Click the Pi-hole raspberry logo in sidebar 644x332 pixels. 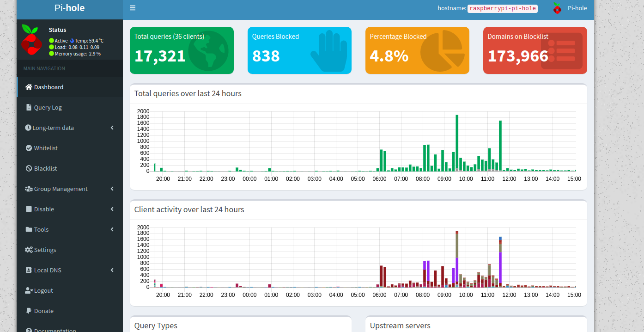30,38
